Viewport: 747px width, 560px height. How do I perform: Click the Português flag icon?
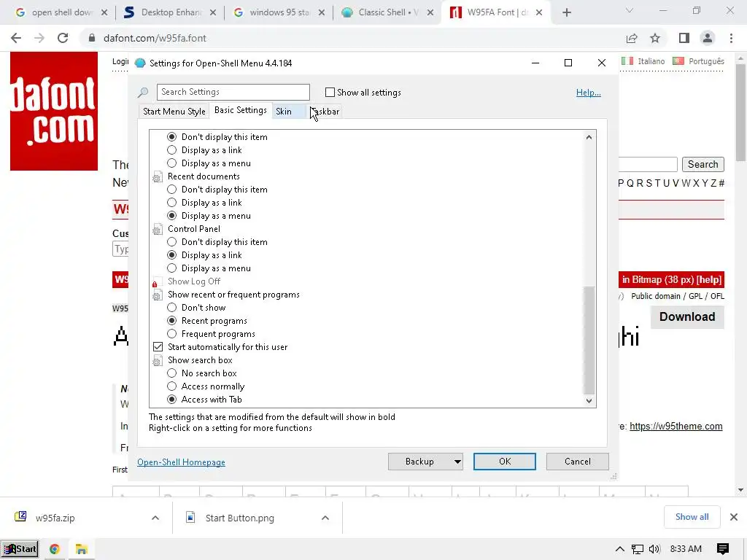(x=678, y=61)
